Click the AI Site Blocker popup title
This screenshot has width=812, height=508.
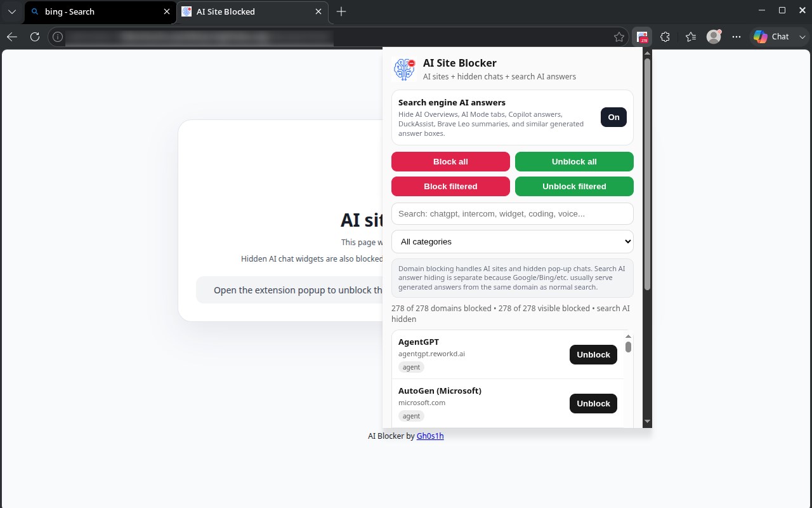460,63
